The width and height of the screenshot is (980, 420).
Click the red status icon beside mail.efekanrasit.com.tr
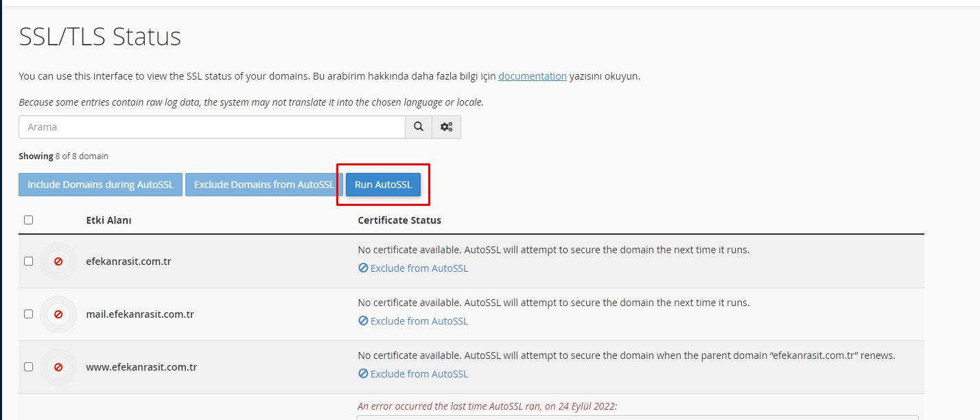(x=58, y=314)
